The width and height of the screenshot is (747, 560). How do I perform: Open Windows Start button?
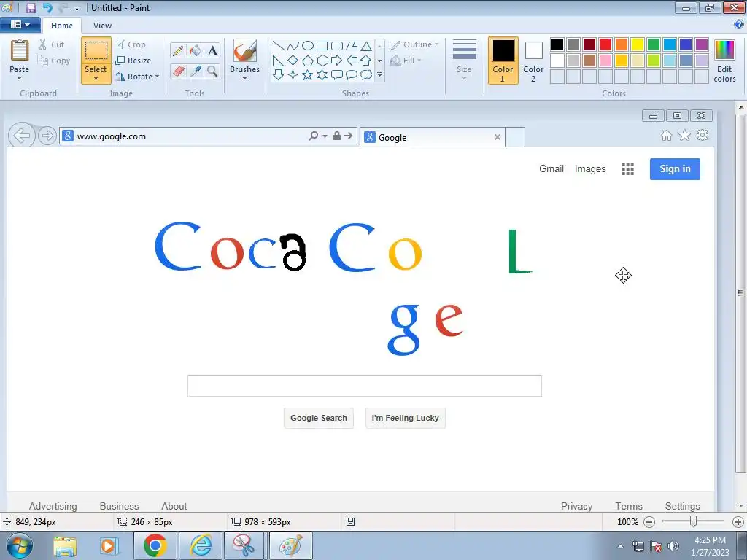(19, 545)
